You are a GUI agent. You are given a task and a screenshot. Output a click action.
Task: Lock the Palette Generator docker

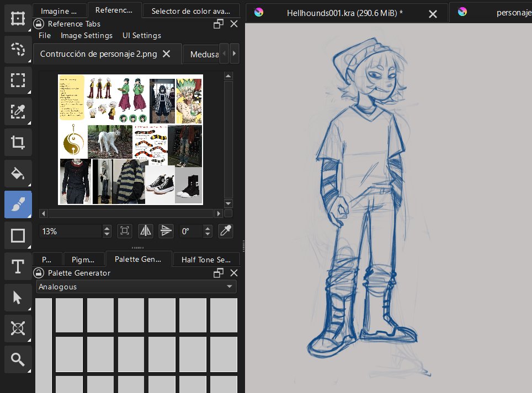coord(39,273)
